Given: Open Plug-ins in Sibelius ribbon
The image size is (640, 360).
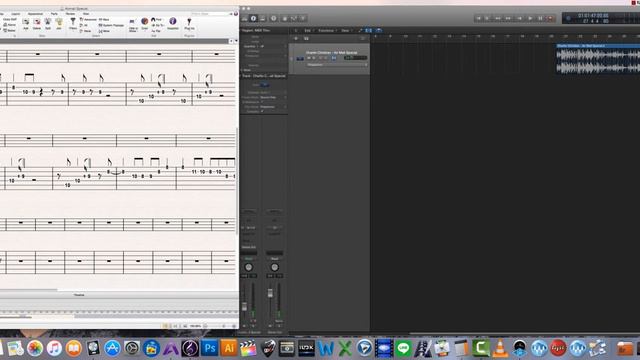Looking at the screenshot, I should [189, 24].
